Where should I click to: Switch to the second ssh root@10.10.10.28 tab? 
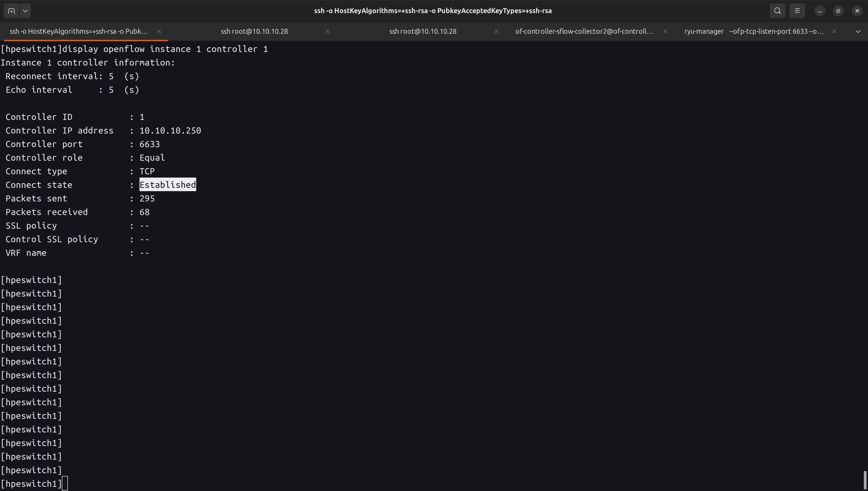point(423,31)
